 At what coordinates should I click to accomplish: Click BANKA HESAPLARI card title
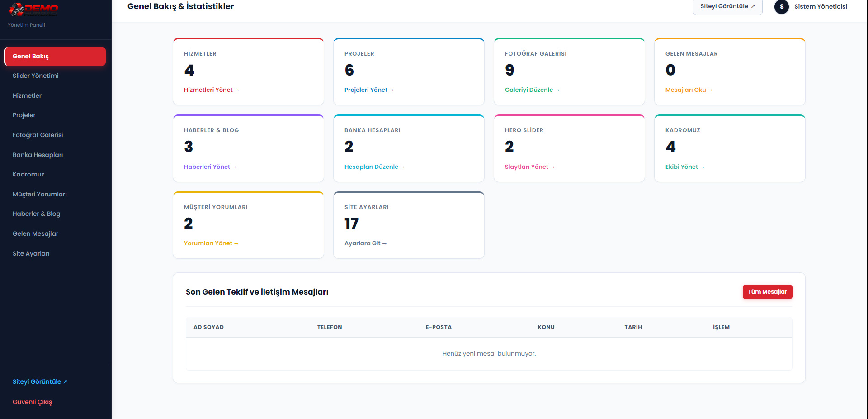click(x=373, y=130)
